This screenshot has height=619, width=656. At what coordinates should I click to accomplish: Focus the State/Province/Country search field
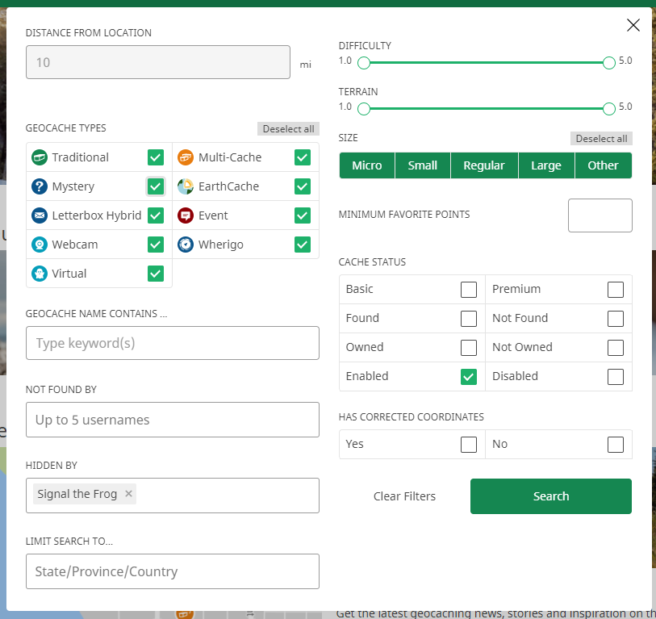[x=172, y=572]
